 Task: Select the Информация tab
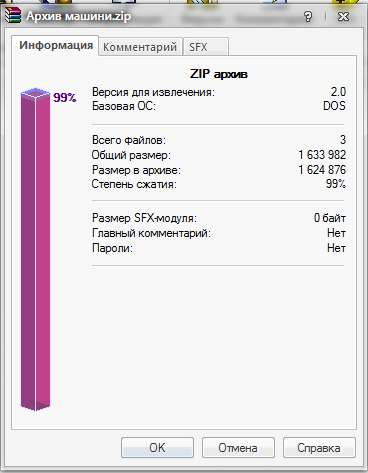(x=55, y=45)
